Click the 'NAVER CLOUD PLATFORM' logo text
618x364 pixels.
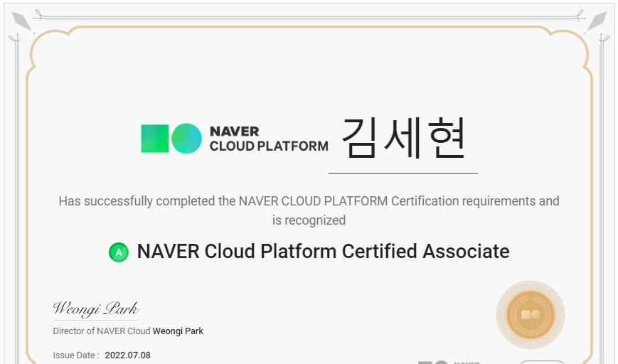coord(269,139)
